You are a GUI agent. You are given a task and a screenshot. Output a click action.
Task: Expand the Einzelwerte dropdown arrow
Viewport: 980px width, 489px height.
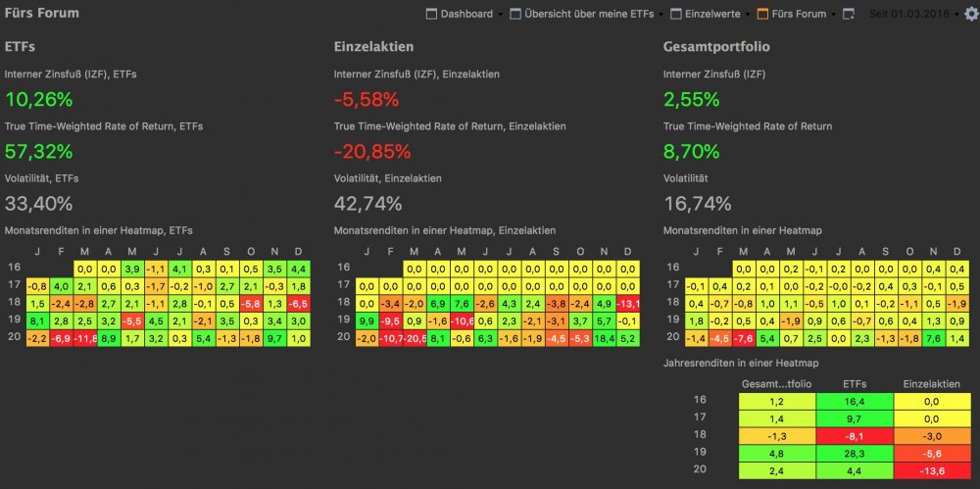click(748, 15)
